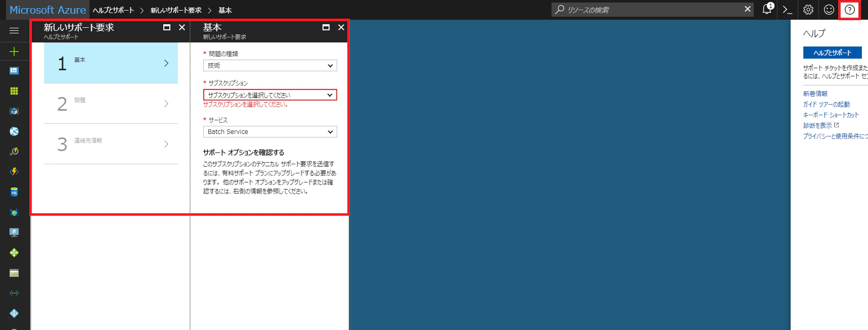The width and height of the screenshot is (868, 330).
Task: Open Virtual machines monitor icon
Action: (14, 232)
